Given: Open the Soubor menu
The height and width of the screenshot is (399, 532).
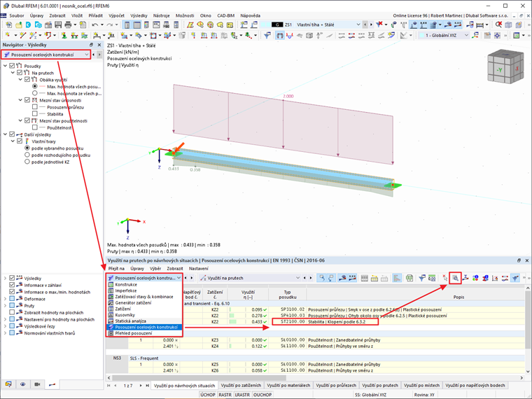Looking at the screenshot, I should (x=17, y=15).
